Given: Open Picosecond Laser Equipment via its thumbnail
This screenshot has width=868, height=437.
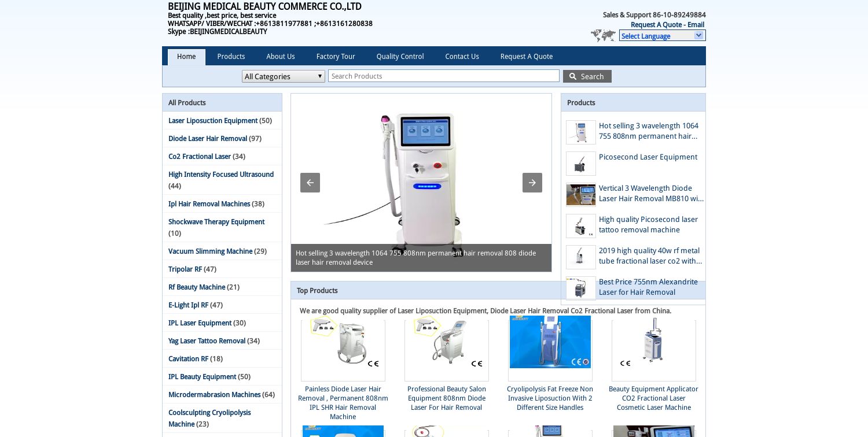Looking at the screenshot, I should coord(581,164).
